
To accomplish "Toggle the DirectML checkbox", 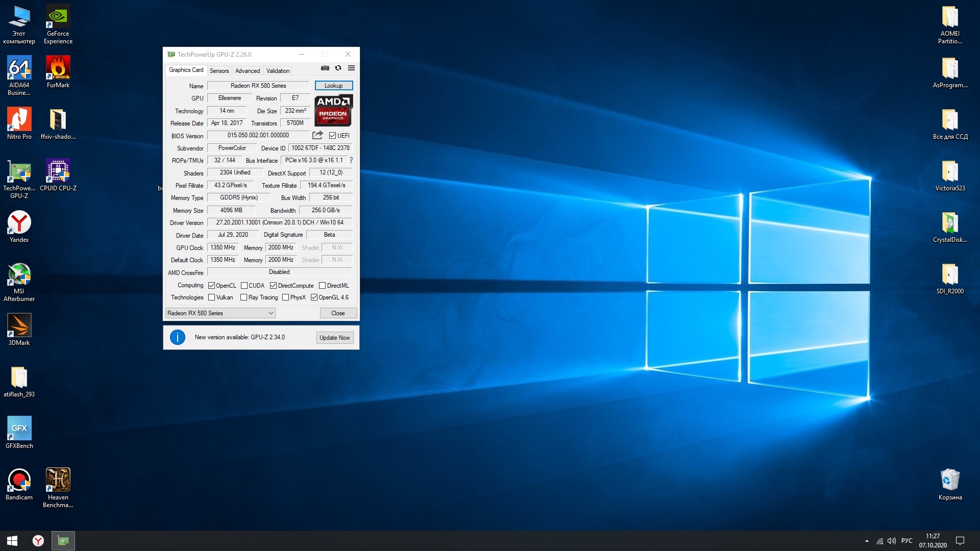I will [x=322, y=286].
